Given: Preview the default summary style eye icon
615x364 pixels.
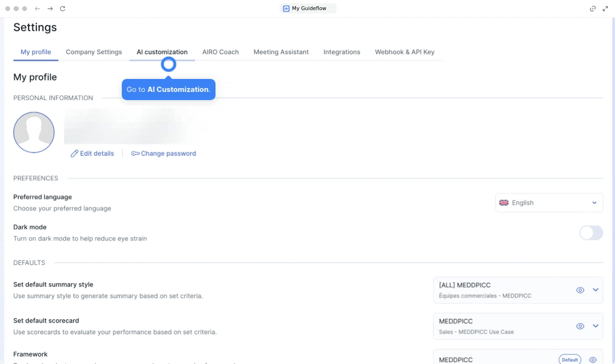Looking at the screenshot, I should coord(580,290).
